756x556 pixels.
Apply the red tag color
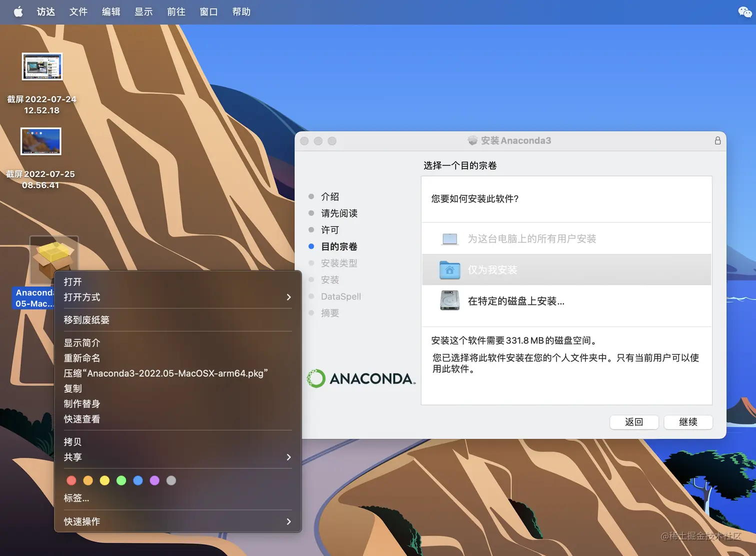(71, 481)
